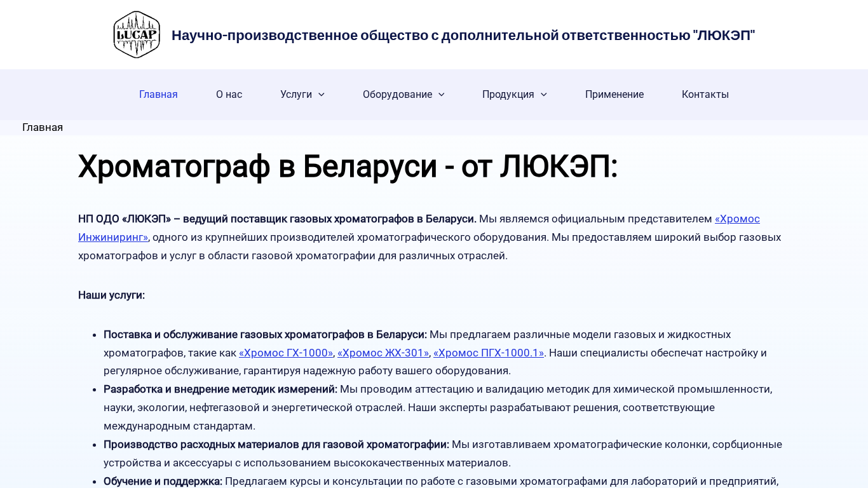Click the text Обучение и поддержка:

[163, 481]
